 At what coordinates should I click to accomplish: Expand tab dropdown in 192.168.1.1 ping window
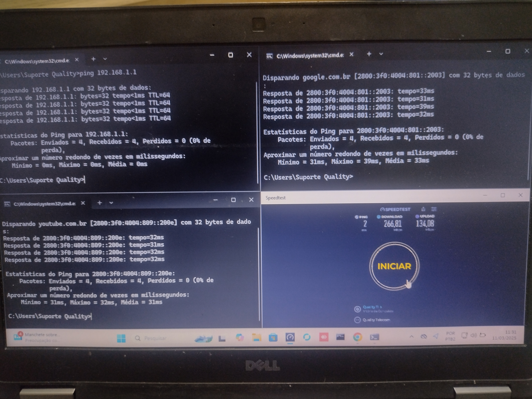(x=105, y=59)
